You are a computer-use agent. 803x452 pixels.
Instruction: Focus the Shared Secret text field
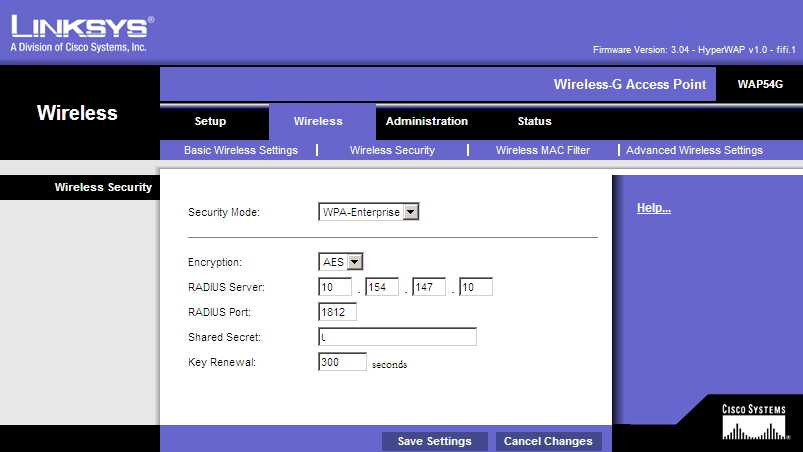pyautogui.click(x=397, y=337)
